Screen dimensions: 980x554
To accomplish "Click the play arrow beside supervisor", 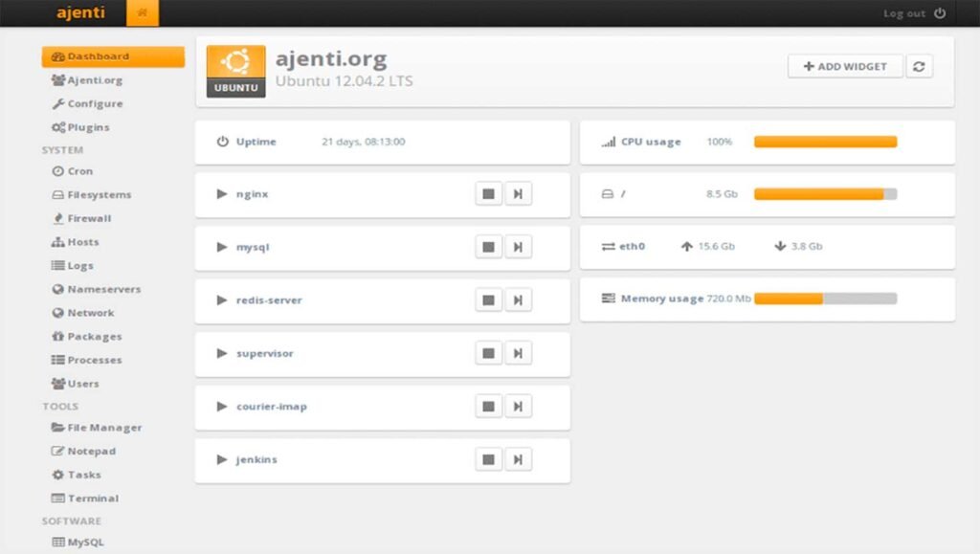I will click(x=222, y=353).
